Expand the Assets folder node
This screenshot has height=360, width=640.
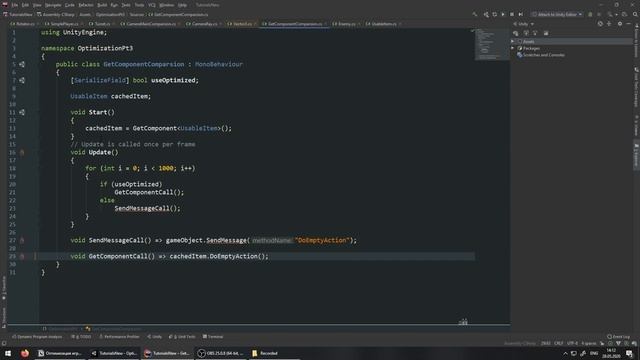[x=513, y=41]
